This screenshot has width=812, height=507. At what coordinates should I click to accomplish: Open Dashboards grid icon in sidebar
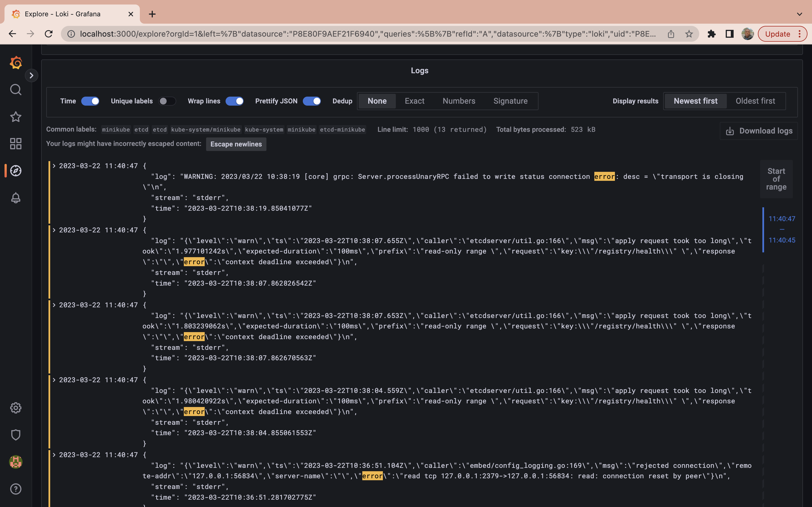[x=16, y=144]
